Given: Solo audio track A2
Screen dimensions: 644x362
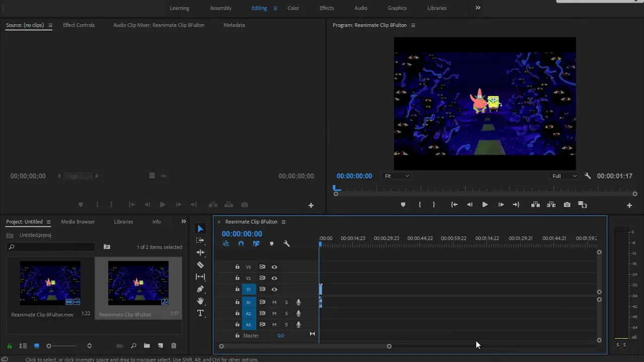Looking at the screenshot, I should (x=286, y=313).
